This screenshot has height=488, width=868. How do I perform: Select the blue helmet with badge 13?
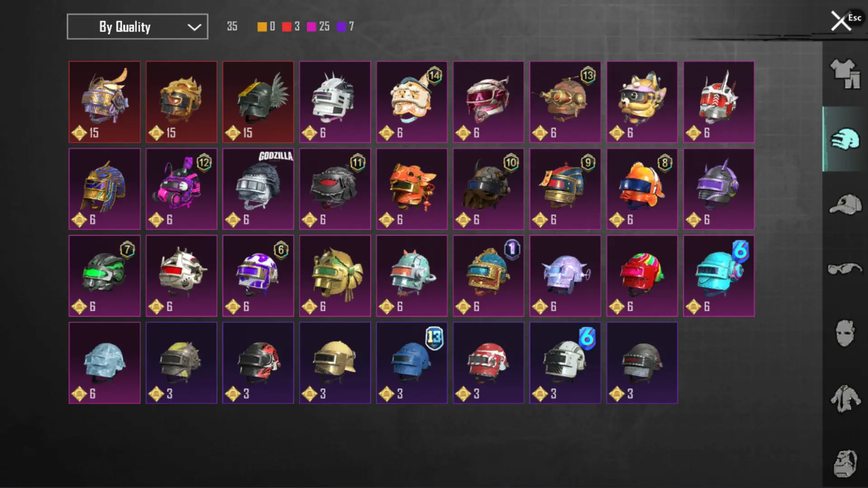412,363
